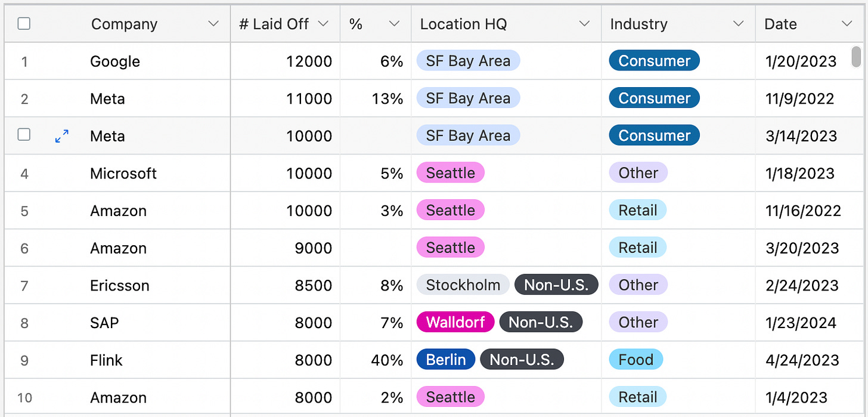Click the 1/23/2024 date cell
The width and height of the screenshot is (868, 417).
pyautogui.click(x=801, y=323)
